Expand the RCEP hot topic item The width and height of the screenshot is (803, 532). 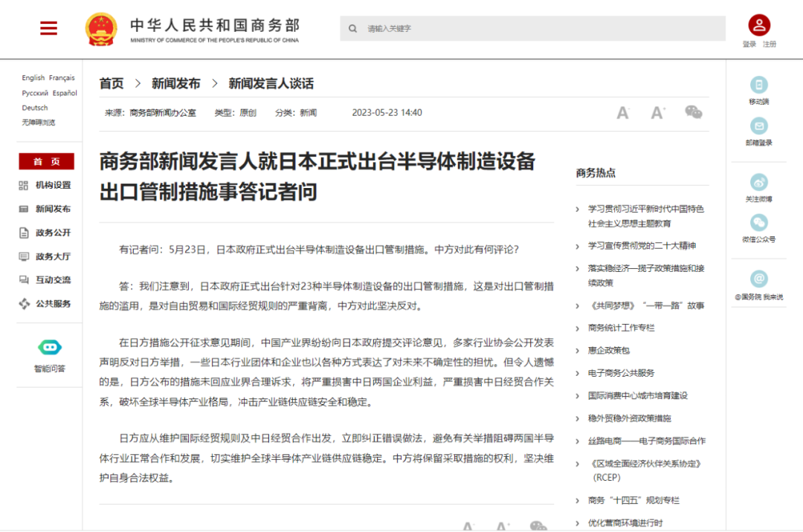tap(645, 470)
